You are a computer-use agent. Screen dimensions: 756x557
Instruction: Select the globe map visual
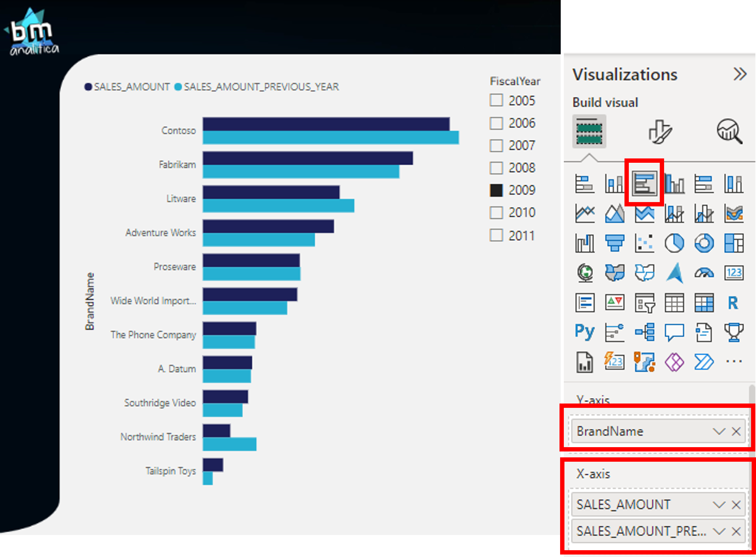585,273
